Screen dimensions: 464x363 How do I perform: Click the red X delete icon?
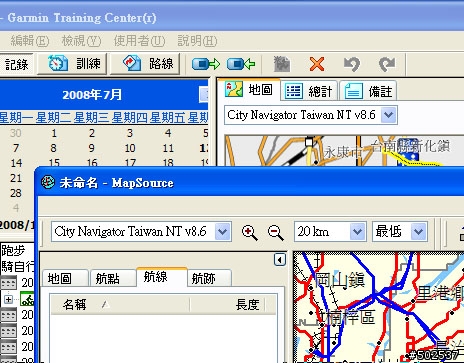pos(317,64)
